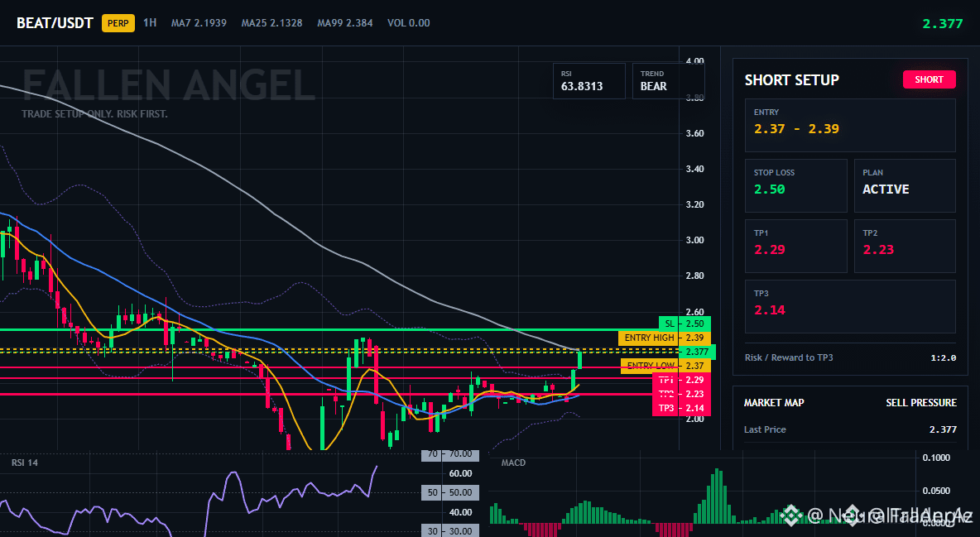The width and height of the screenshot is (980, 537).
Task: Click the PLAN ACTIVE card
Action: tap(905, 185)
